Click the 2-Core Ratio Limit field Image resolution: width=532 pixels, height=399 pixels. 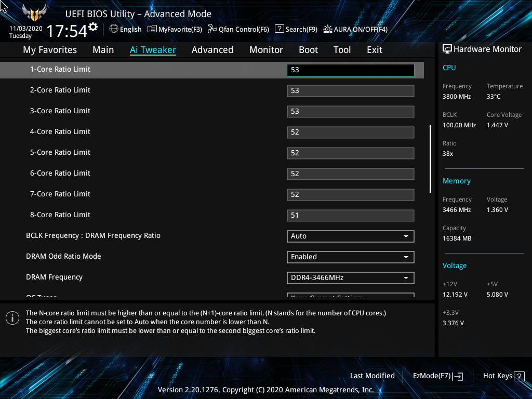(351, 90)
